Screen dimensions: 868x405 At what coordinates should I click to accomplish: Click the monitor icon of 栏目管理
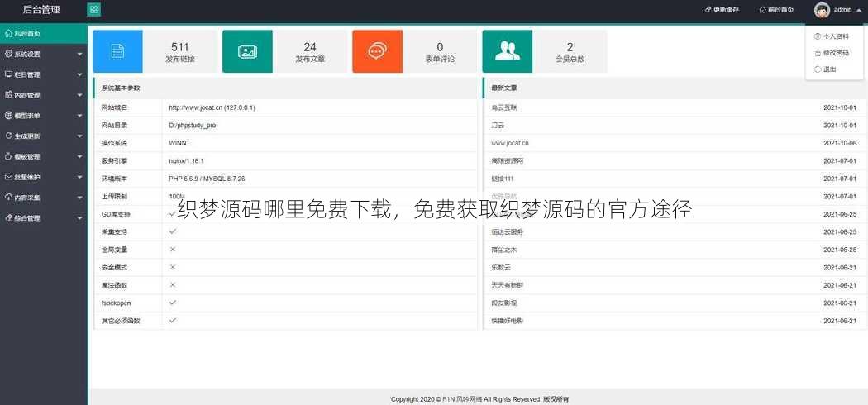(x=8, y=74)
